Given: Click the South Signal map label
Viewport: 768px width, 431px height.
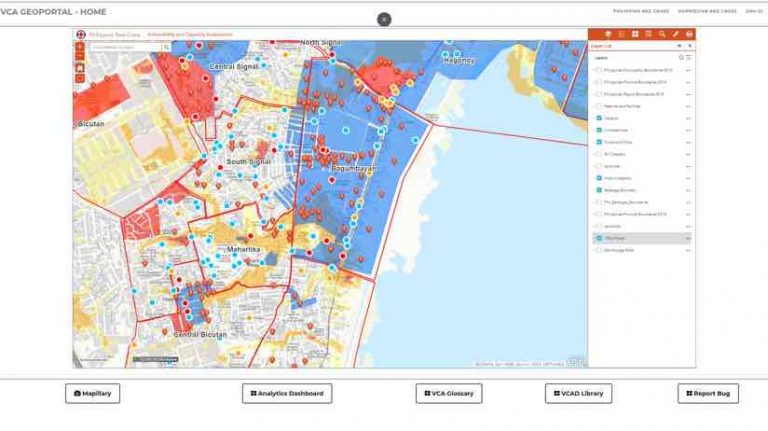Looking at the screenshot, I should (x=248, y=161).
